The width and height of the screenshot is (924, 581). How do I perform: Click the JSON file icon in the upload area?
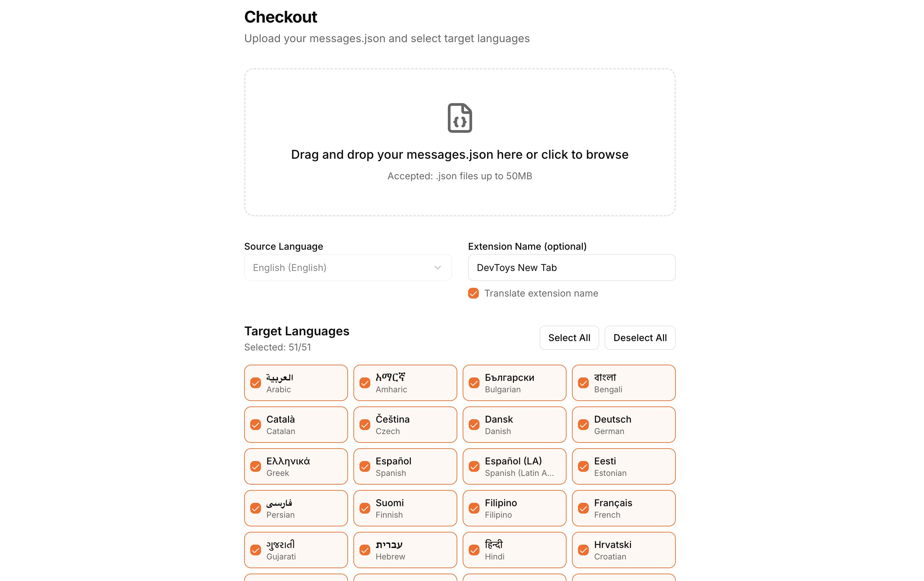[460, 118]
